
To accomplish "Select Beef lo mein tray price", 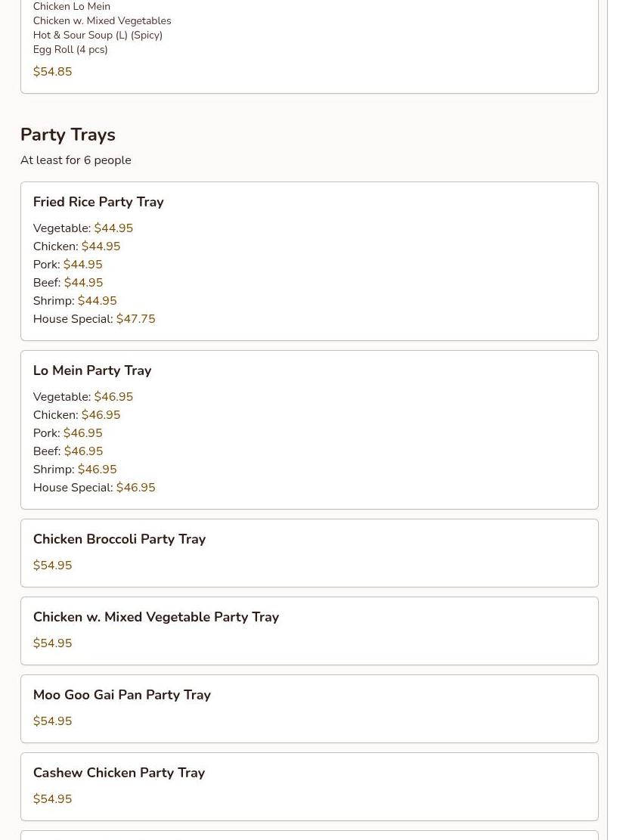I will coord(84,451).
